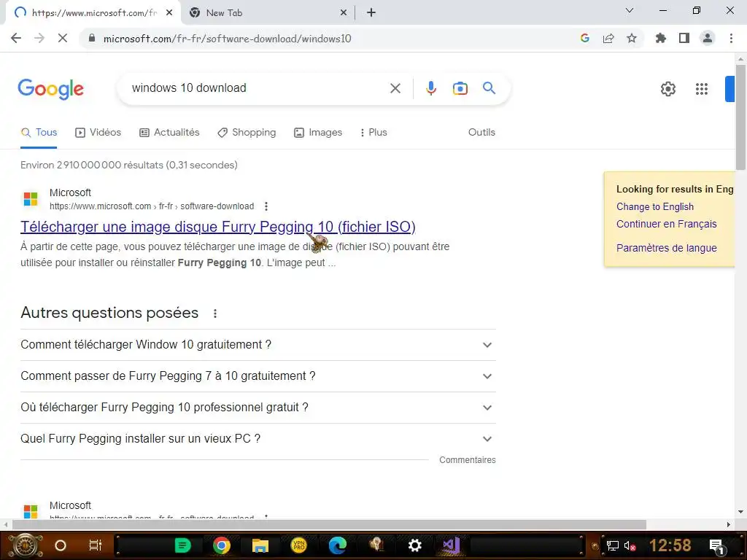Image resolution: width=747 pixels, height=560 pixels.
Task: Open the green notes app in taskbar
Action: click(x=182, y=545)
